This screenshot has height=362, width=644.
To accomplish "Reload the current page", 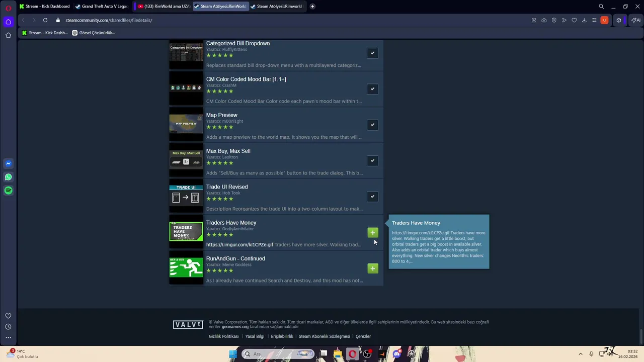I will click(x=45, y=20).
